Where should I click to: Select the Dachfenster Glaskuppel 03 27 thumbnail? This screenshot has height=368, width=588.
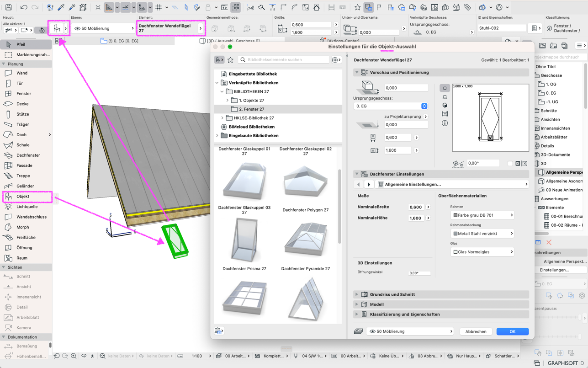coord(244,181)
